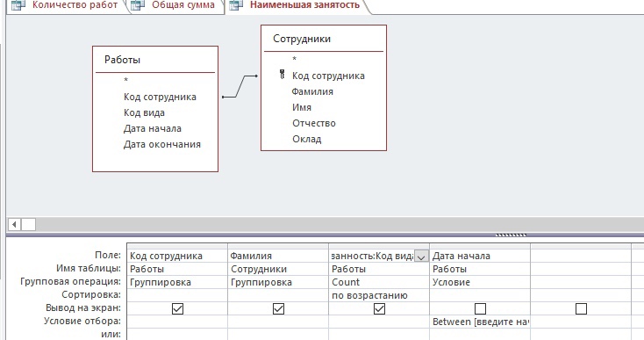Click the join line between Работы and Сотрудники
Screen dimensions: 644x340
240,86
